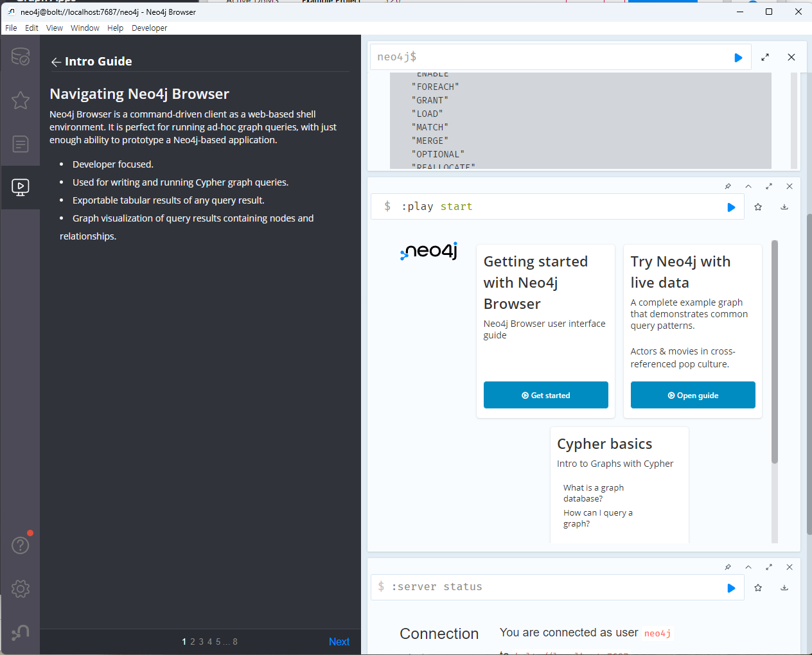Viewport: 812px width, 655px height.
Task: Jump to guide page 3
Action: click(x=201, y=642)
